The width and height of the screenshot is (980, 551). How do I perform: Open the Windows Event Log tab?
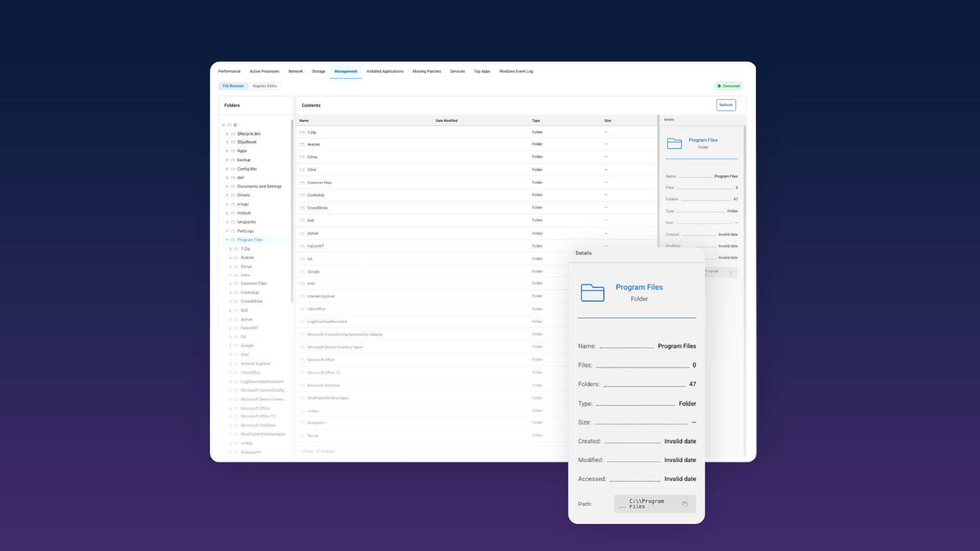click(516, 71)
